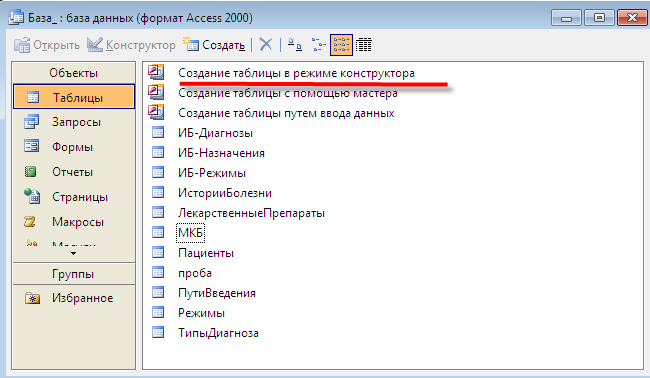Select Создание таблицы с помощью мастера

click(x=288, y=93)
